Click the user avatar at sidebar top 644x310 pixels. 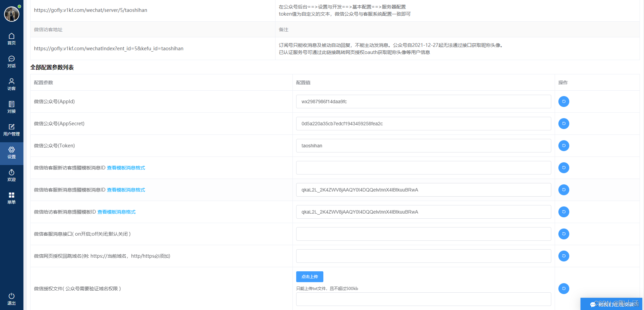tap(12, 14)
